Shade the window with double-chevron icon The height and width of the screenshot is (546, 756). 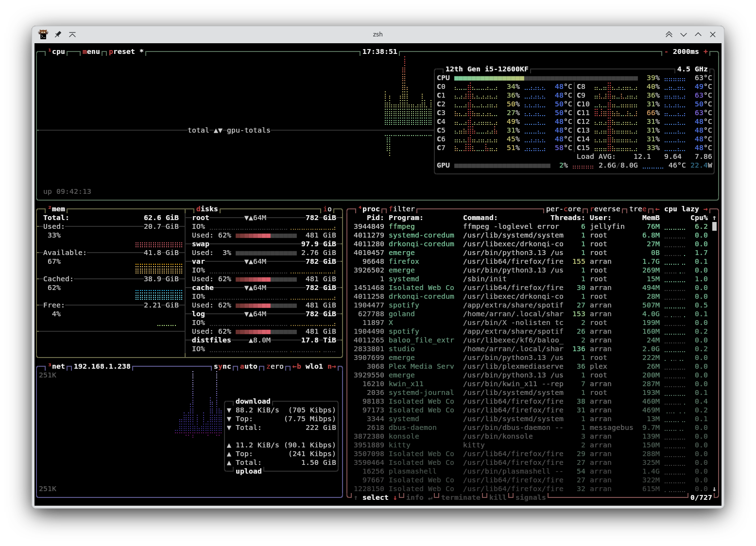pos(669,34)
